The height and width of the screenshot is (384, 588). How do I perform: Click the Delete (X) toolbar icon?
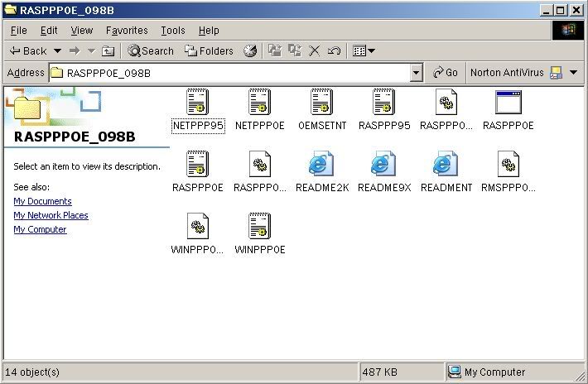coord(314,50)
